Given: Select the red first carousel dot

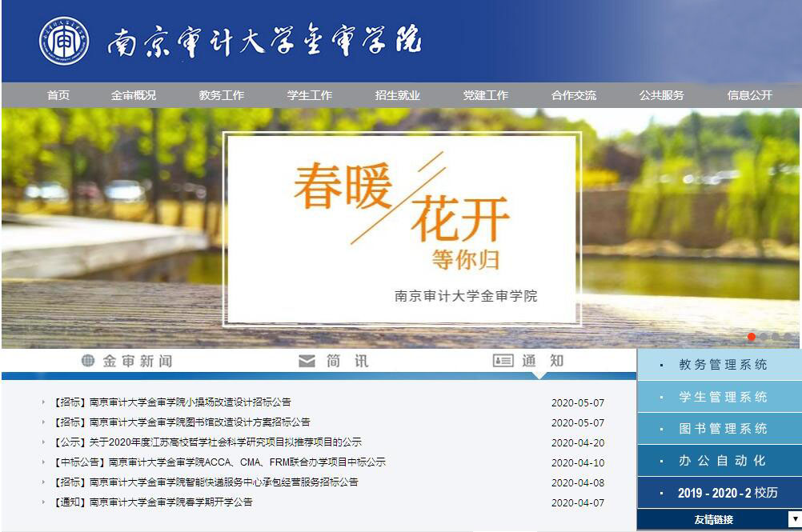Looking at the screenshot, I should 752,336.
